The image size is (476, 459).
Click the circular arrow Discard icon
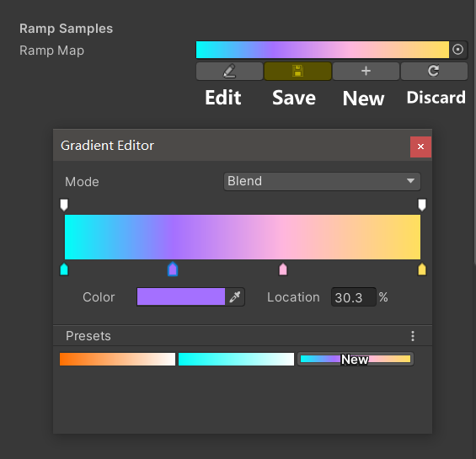click(434, 71)
